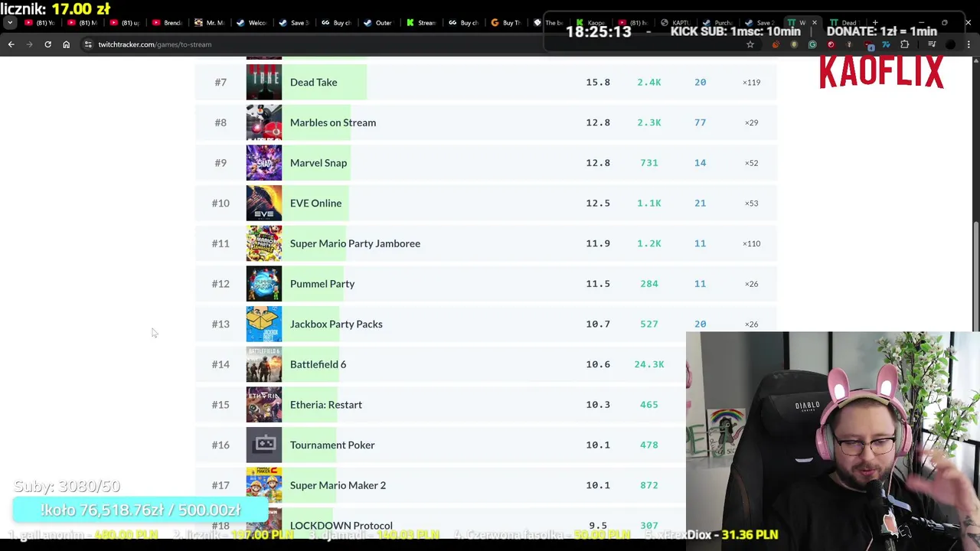Open the Tournament Poker game link
The width and height of the screenshot is (980, 551).
pyautogui.click(x=332, y=445)
